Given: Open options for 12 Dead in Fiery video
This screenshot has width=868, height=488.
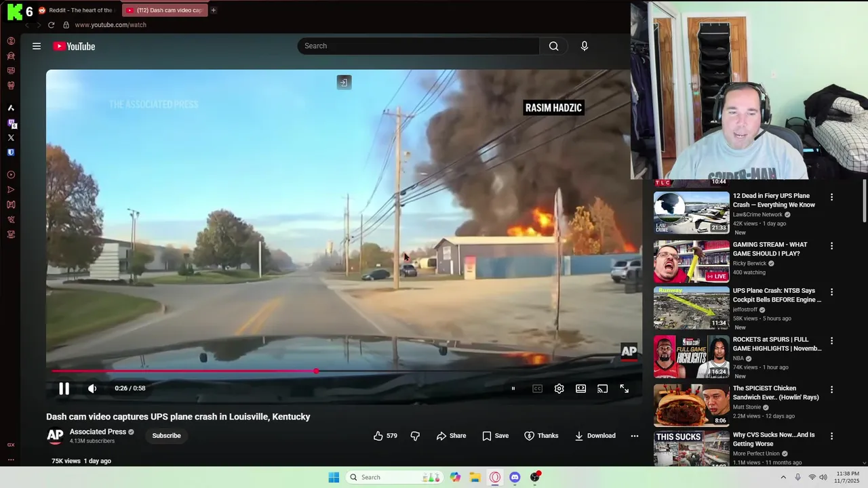Looking at the screenshot, I should point(831,197).
